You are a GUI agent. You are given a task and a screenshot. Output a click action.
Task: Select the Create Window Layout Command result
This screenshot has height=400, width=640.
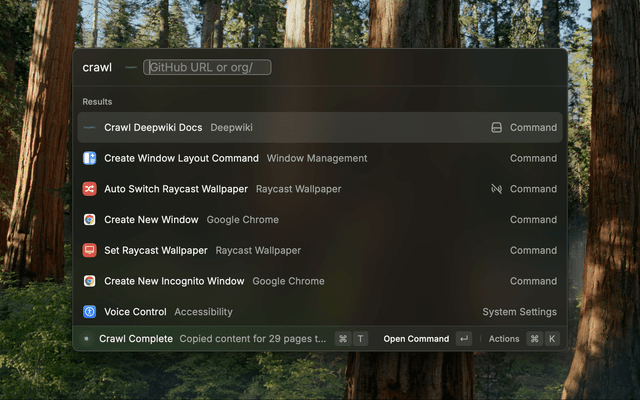pos(320,158)
